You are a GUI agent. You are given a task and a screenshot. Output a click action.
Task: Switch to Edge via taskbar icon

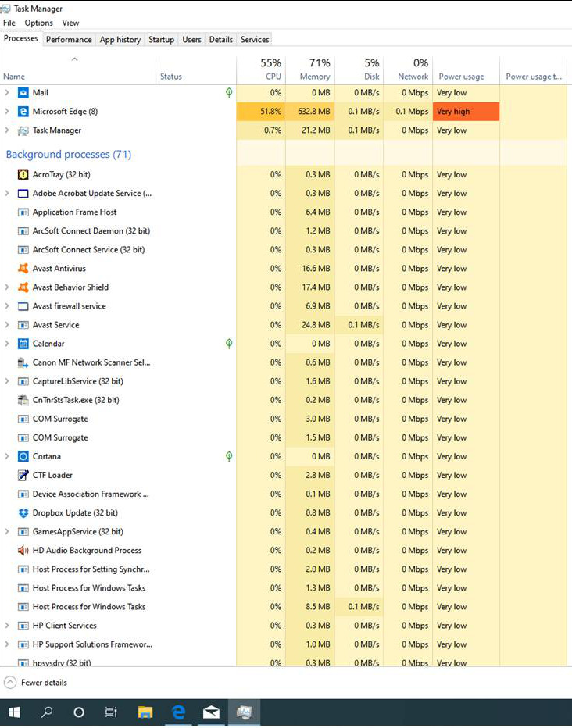[178, 712]
